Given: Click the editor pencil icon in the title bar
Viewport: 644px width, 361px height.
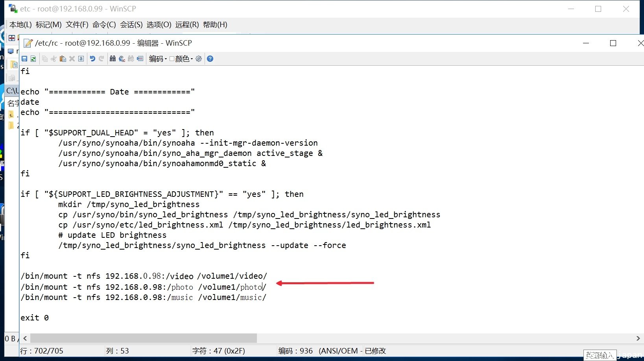Looking at the screenshot, I should point(28,43).
